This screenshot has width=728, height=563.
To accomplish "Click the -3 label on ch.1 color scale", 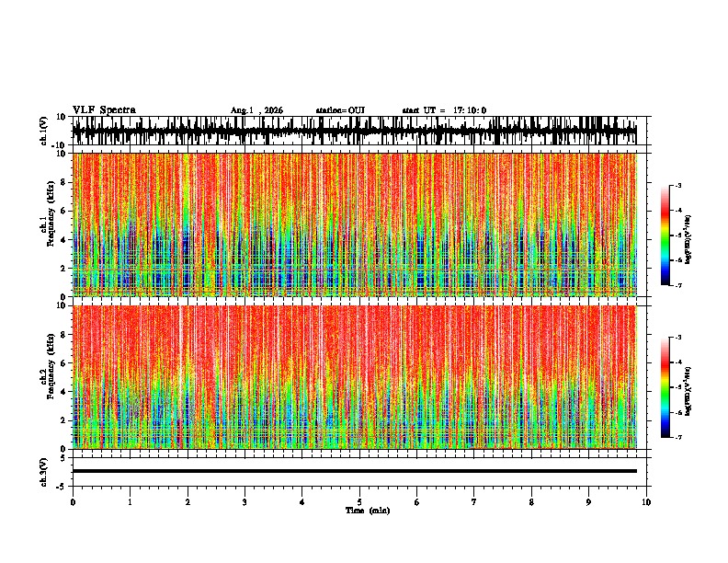I will click(678, 185).
